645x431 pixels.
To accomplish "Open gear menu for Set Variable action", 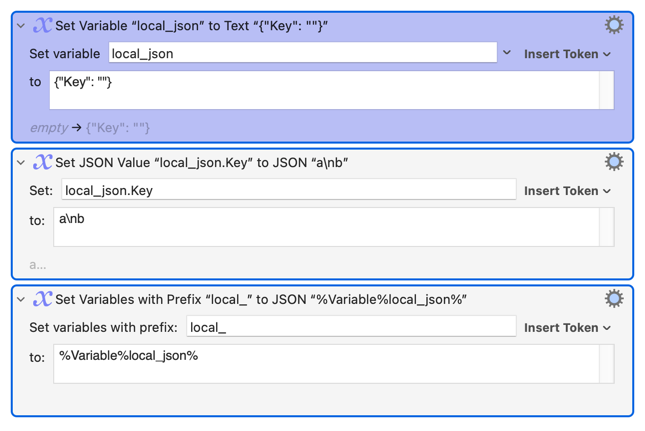I will pos(613,25).
